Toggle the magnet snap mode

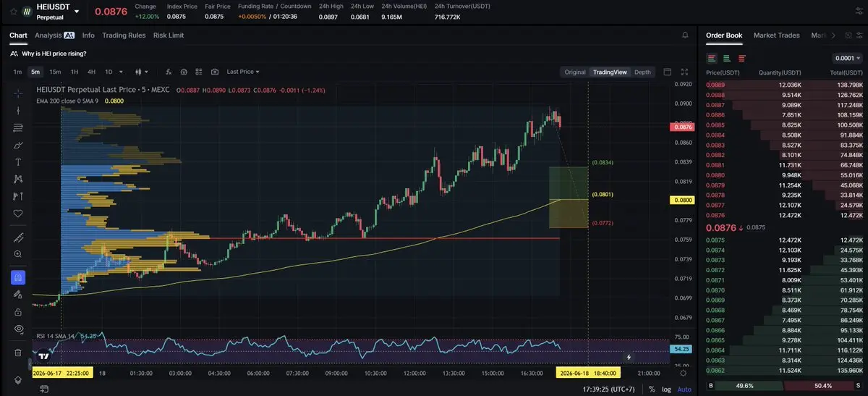[18, 277]
